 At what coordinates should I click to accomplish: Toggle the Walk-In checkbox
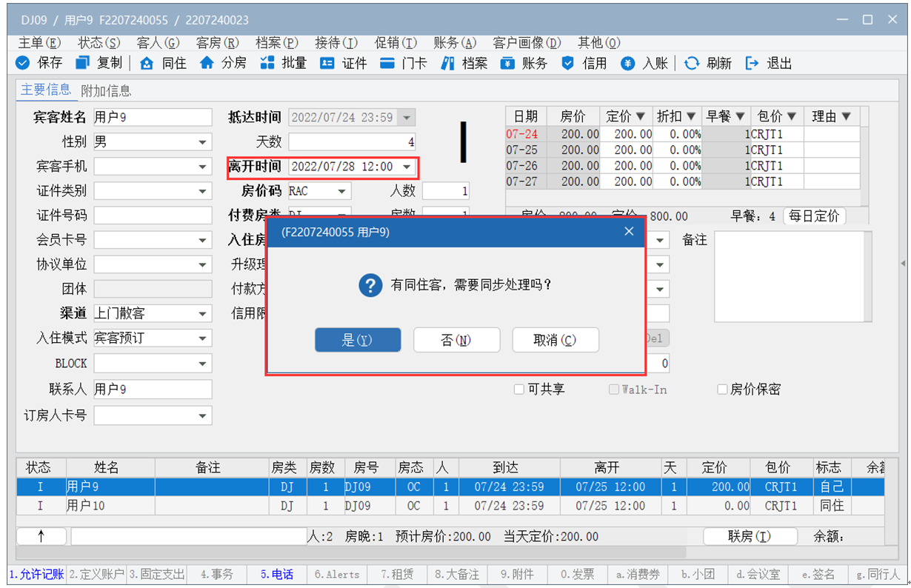point(614,389)
